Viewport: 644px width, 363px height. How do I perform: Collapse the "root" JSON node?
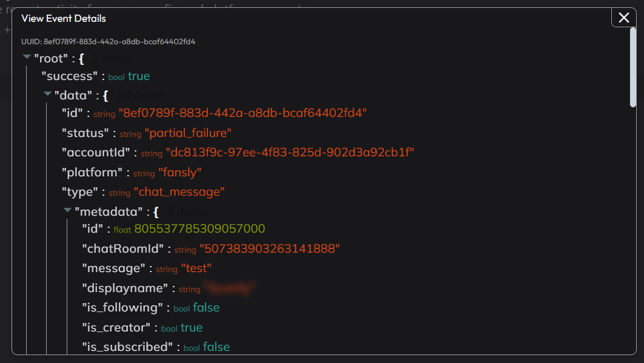tap(27, 57)
